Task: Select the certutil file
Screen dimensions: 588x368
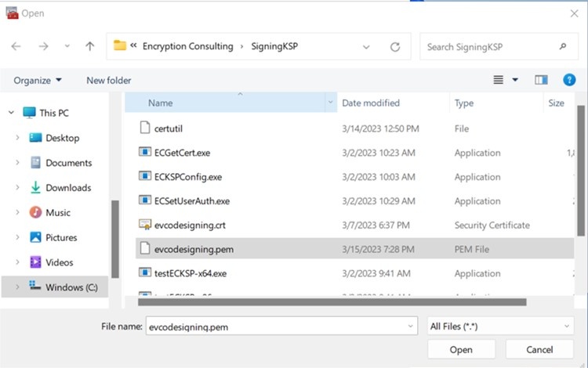Action: [169, 128]
